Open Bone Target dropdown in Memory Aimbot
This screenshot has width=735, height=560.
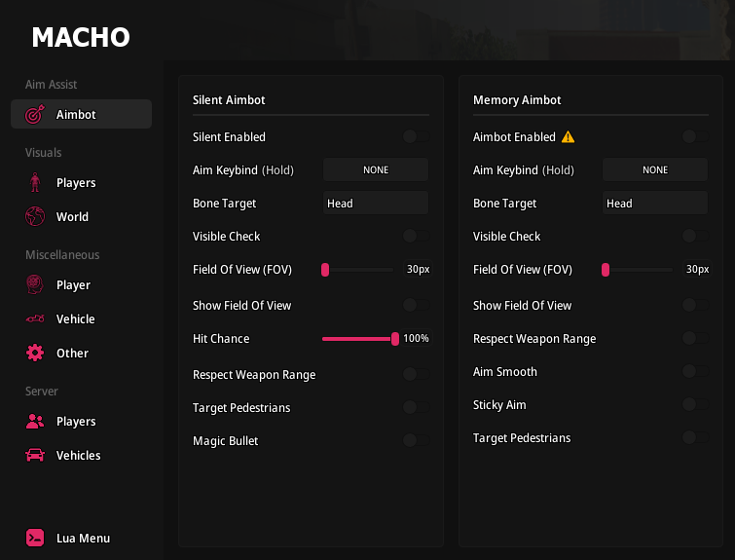click(655, 204)
